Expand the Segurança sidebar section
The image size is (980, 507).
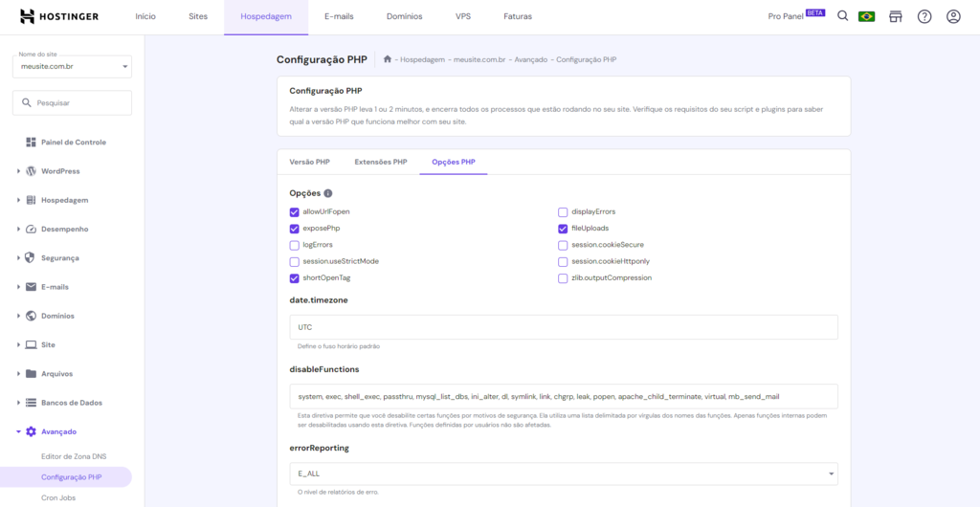point(19,258)
